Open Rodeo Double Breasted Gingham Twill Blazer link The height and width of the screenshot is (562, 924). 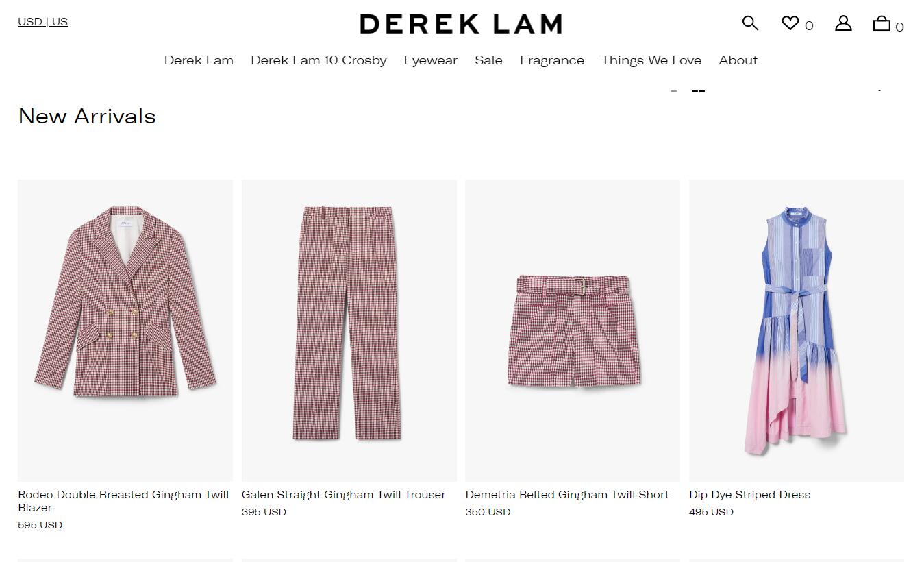[123, 501]
